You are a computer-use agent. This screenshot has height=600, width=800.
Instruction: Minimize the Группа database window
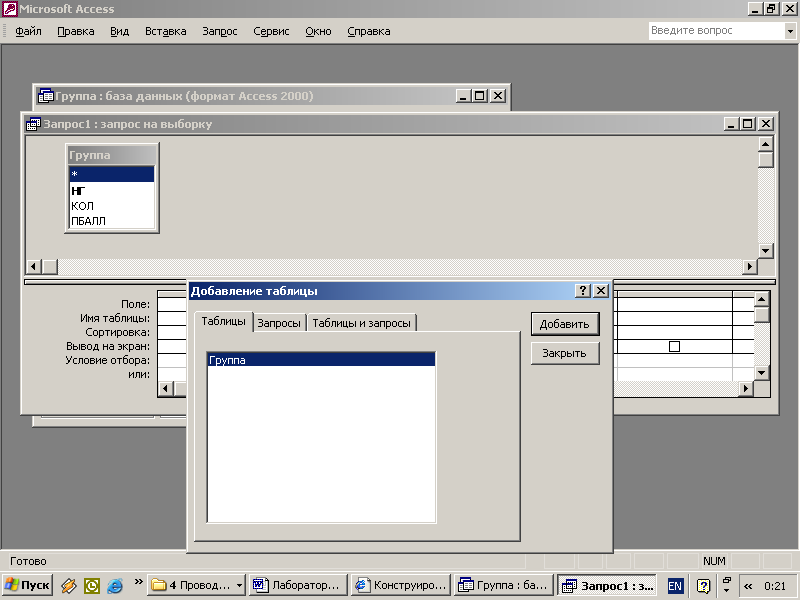[x=463, y=95]
